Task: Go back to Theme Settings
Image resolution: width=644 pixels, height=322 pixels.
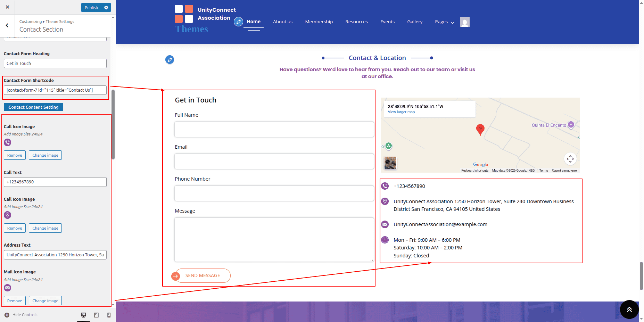Action: [7, 25]
